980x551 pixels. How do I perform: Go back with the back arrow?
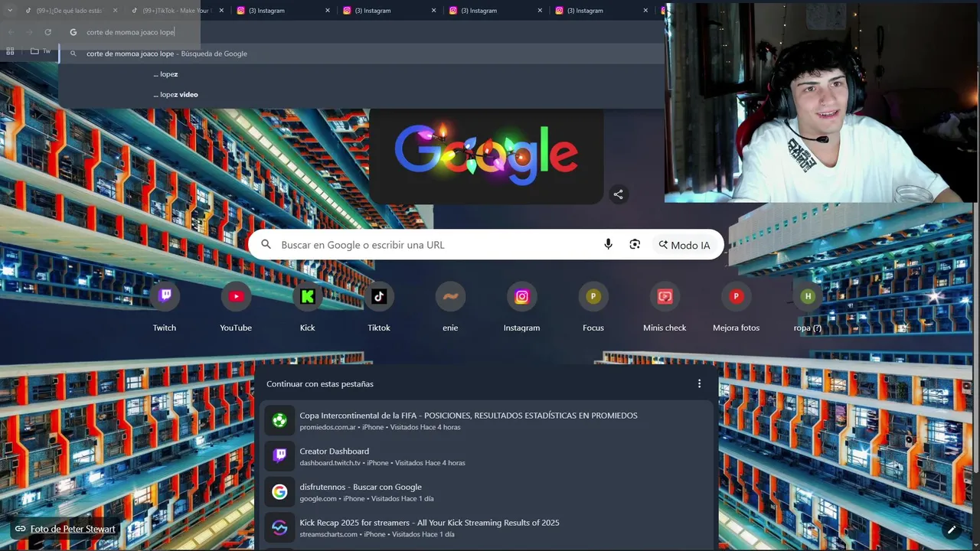click(x=11, y=32)
